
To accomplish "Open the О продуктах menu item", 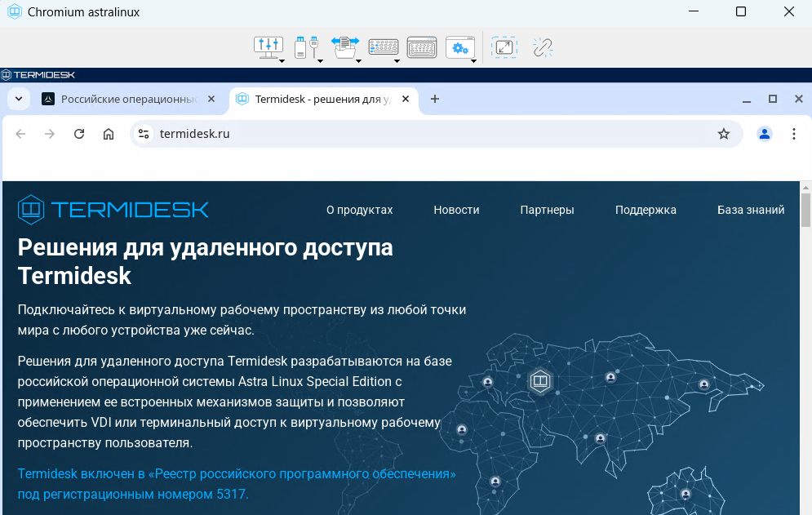I will [x=359, y=210].
